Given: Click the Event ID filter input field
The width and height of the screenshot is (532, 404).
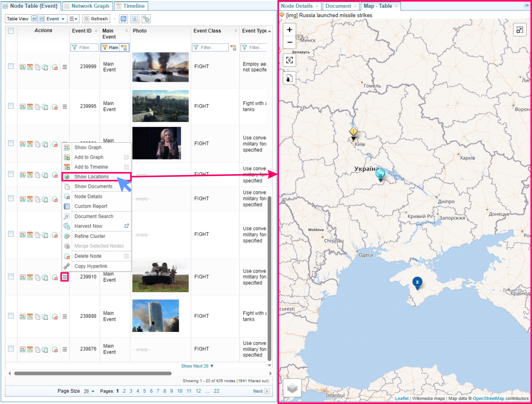Looking at the screenshot, I should coord(85,48).
